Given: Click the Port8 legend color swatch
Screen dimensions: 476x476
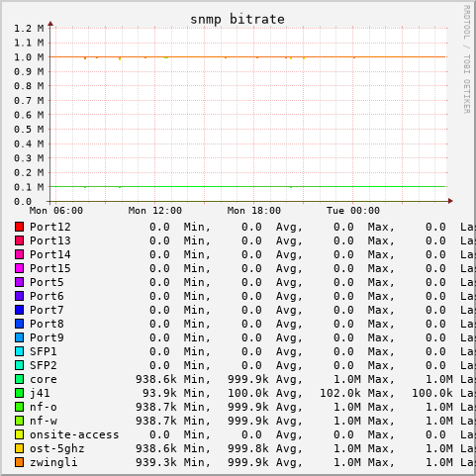Looking at the screenshot, I should pyautogui.click(x=20, y=324).
